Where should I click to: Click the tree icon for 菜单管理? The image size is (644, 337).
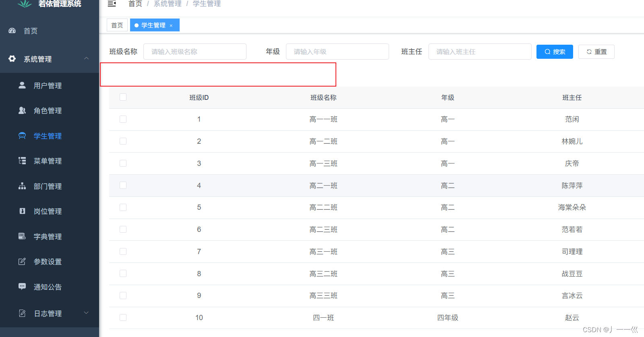(22, 161)
